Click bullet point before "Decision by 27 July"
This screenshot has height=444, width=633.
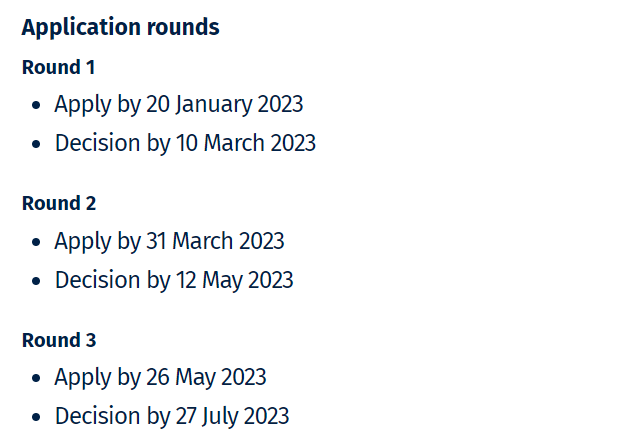click(x=37, y=417)
